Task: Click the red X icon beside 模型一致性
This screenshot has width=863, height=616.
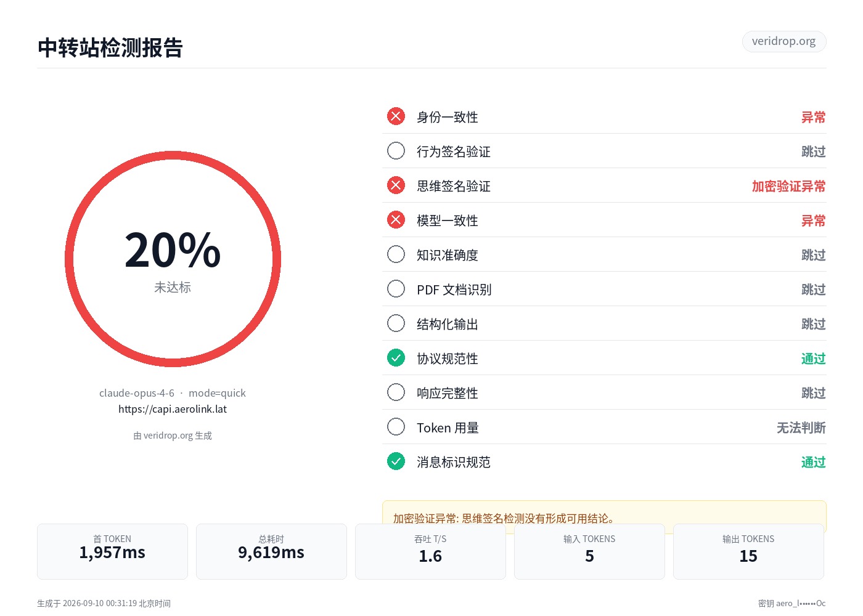Action: pyautogui.click(x=396, y=220)
